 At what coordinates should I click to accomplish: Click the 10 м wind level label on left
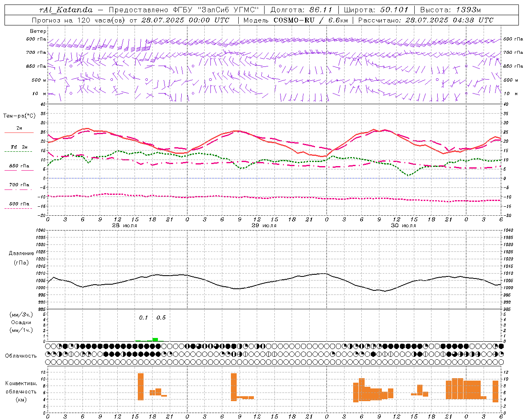click(39, 94)
